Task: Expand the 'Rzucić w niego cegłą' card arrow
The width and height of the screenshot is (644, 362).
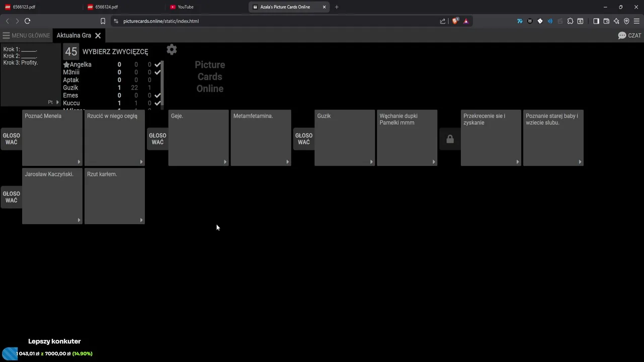Action: (141, 162)
